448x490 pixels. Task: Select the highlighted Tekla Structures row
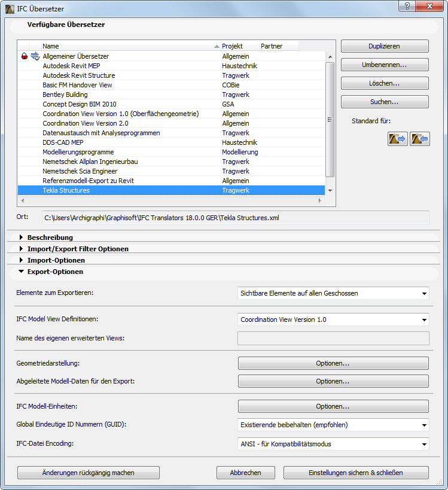(171, 190)
